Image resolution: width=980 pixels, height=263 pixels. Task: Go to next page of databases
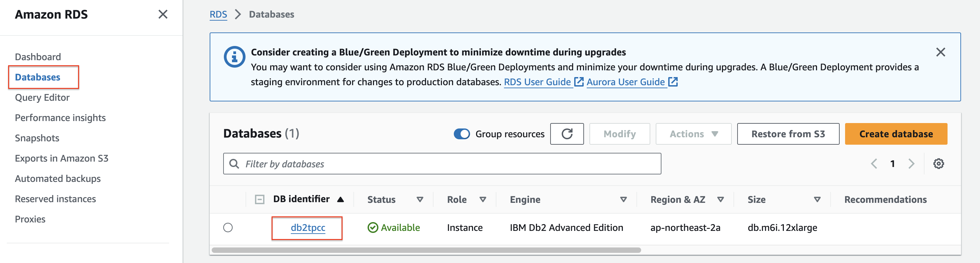coord(911,164)
